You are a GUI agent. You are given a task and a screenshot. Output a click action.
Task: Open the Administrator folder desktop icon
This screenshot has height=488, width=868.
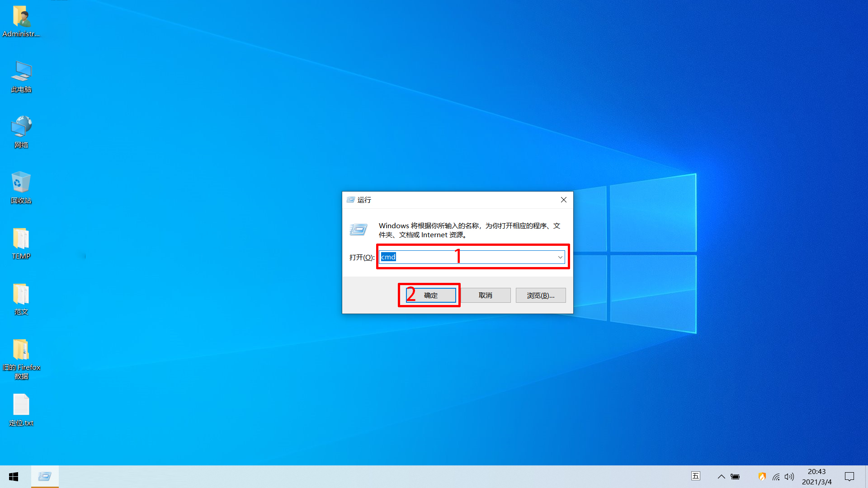pyautogui.click(x=21, y=21)
